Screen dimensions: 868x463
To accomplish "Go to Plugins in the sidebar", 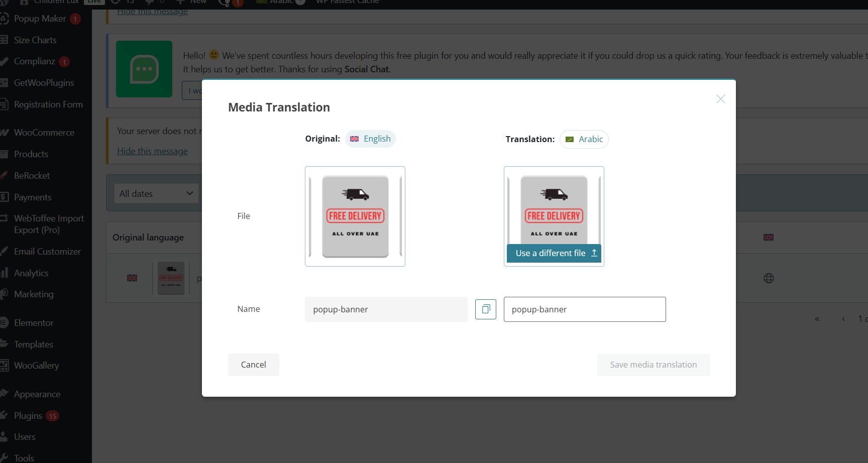I will (28, 416).
